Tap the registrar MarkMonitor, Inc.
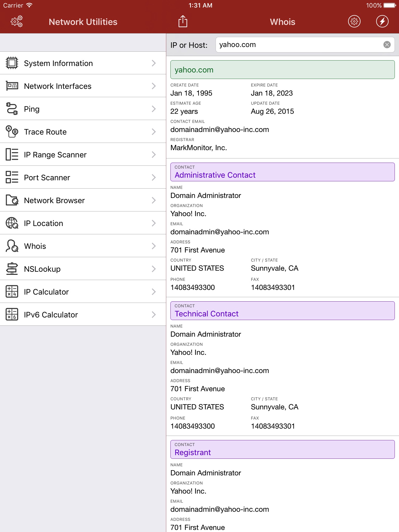399x532 pixels. tap(199, 148)
